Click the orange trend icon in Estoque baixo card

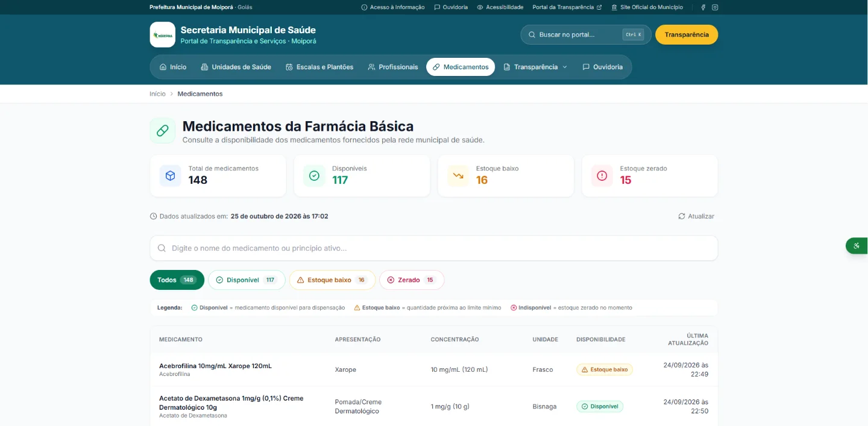click(458, 176)
